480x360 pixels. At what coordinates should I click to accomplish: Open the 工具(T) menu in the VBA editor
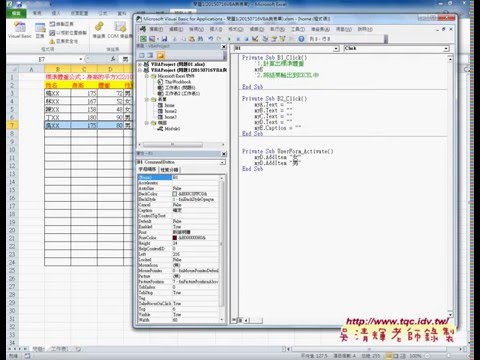[x=298, y=29]
